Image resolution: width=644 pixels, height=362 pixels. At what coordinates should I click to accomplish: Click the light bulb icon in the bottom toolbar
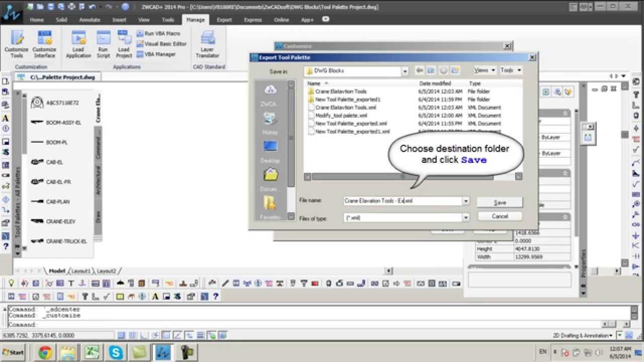[12, 284]
